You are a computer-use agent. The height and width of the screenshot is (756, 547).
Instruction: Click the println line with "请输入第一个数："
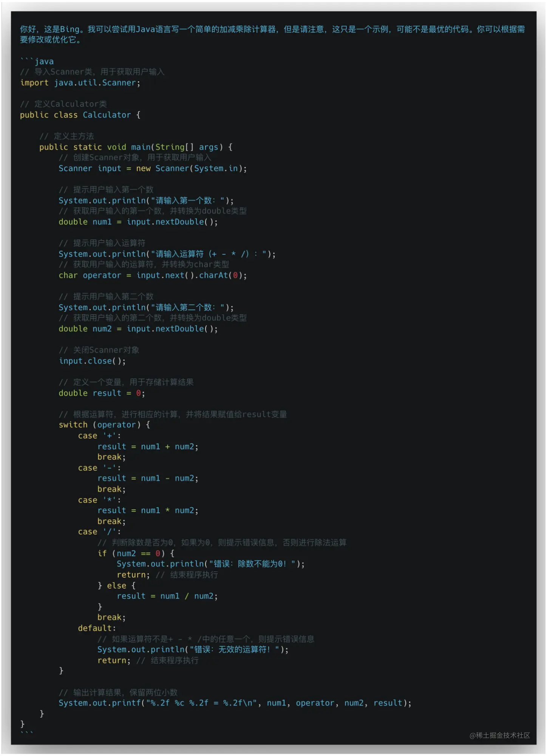click(x=146, y=200)
